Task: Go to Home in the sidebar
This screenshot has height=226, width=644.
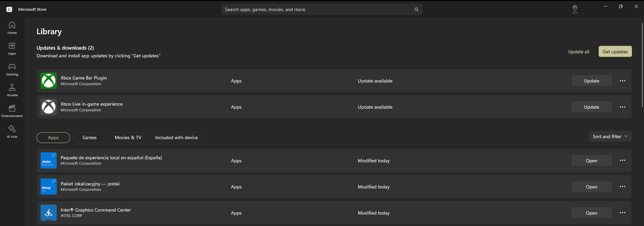Action: coord(12,28)
